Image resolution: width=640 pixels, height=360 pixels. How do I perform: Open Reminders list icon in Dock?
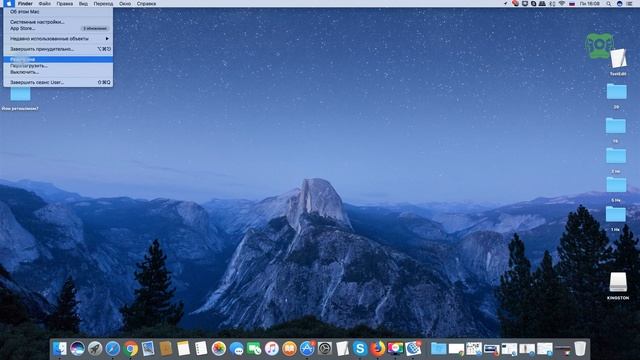(201, 349)
